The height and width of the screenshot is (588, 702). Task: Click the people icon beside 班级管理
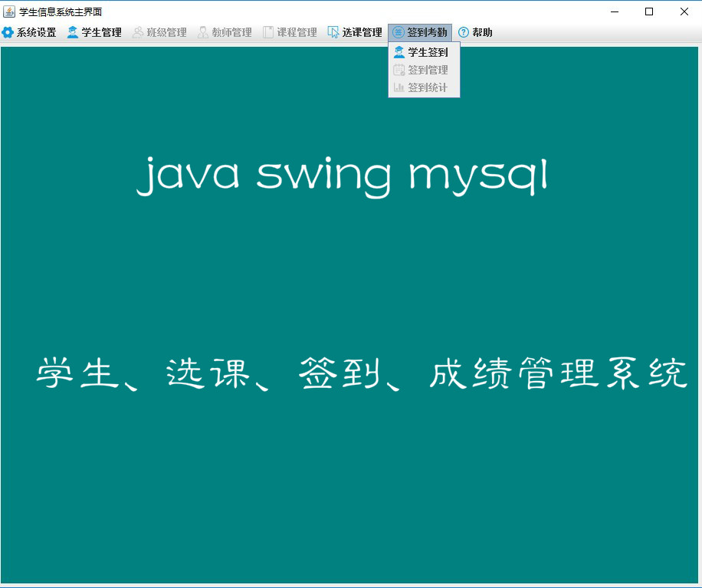[x=138, y=32]
